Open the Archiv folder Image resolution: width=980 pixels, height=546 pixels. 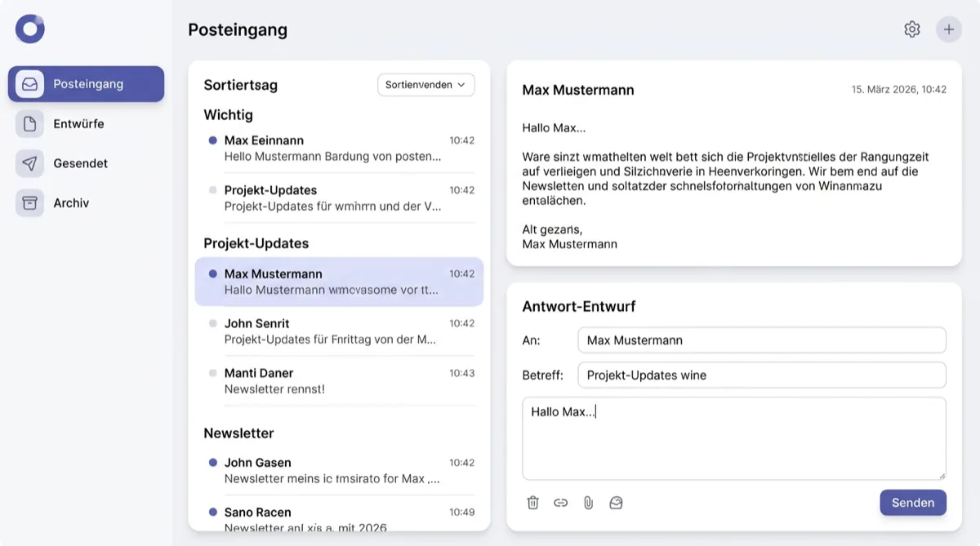pos(86,203)
